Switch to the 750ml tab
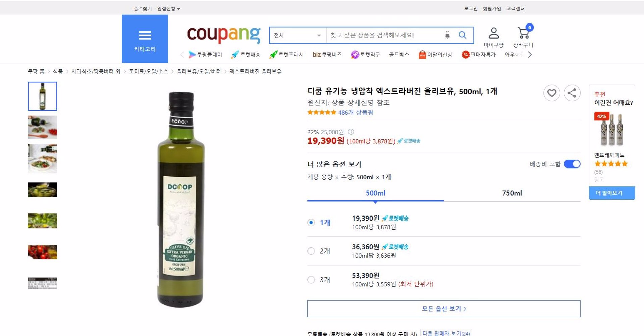Image resolution: width=644 pixels, height=336 pixels. pos(512,193)
